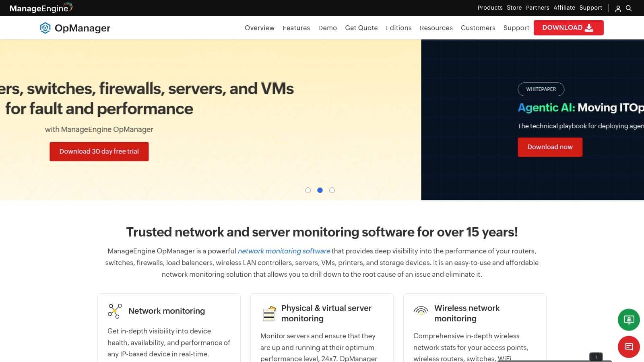Open the Editions page
The width and height of the screenshot is (644, 362).
[x=398, y=28]
